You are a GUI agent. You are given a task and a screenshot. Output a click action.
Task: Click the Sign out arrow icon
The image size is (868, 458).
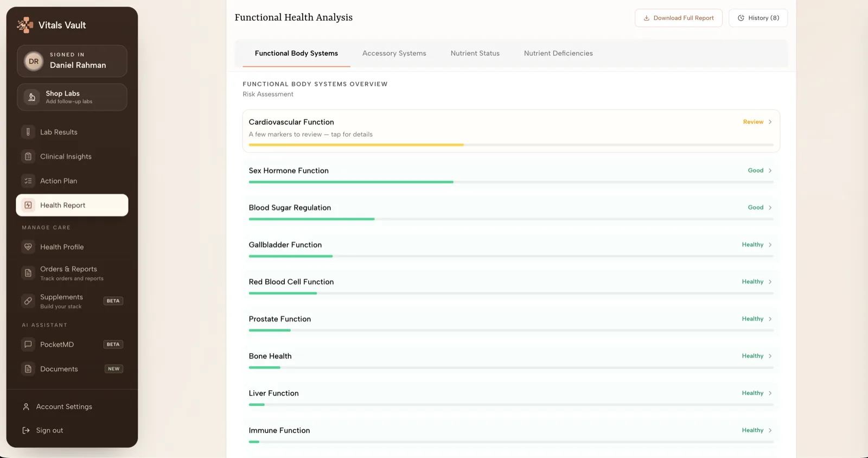[x=26, y=430]
